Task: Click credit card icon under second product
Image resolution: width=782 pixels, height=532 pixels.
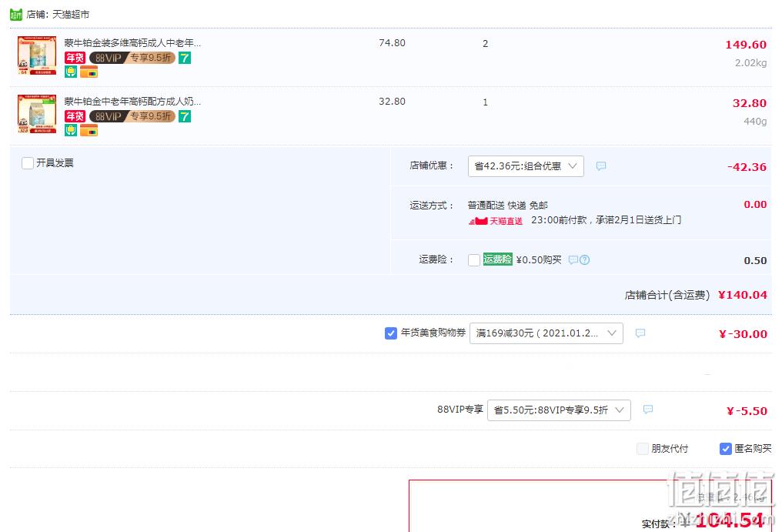Action: (89, 131)
